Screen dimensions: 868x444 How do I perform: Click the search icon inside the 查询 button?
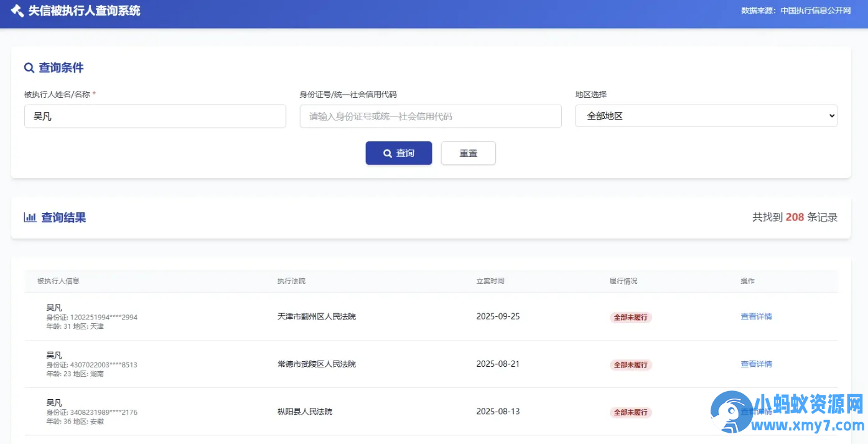click(x=388, y=153)
